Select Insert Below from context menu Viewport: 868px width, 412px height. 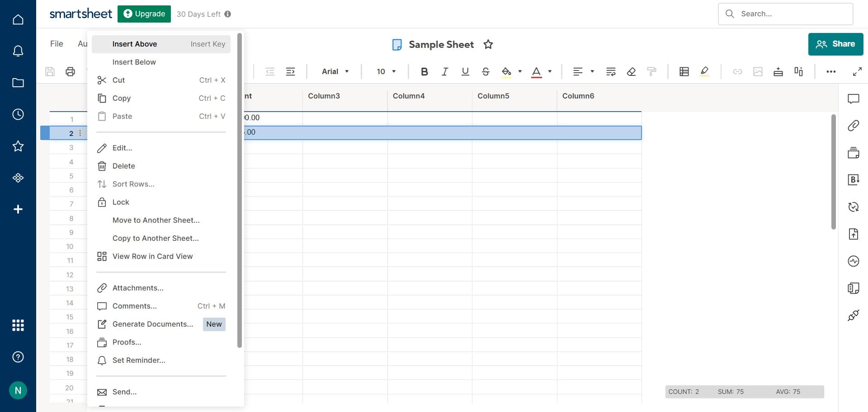134,62
